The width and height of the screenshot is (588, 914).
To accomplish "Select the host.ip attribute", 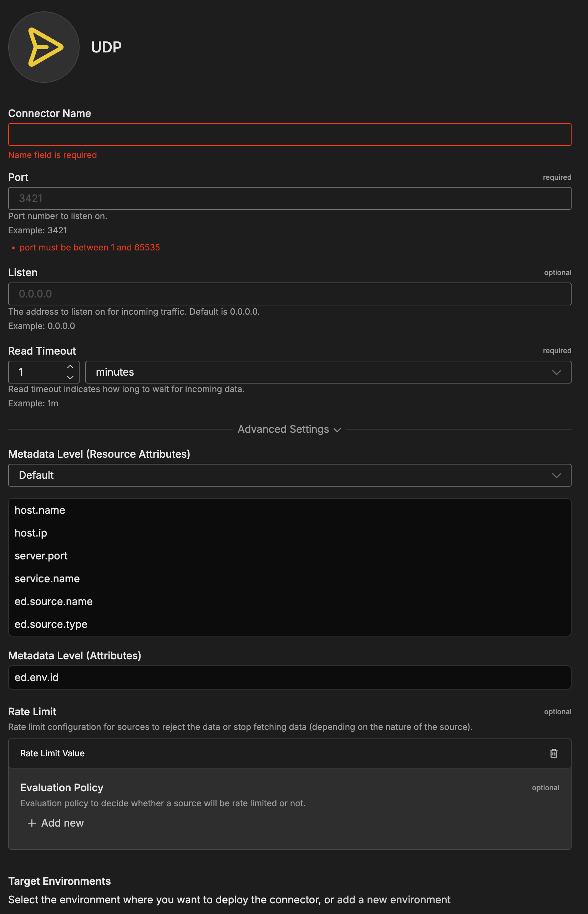I will (x=31, y=533).
